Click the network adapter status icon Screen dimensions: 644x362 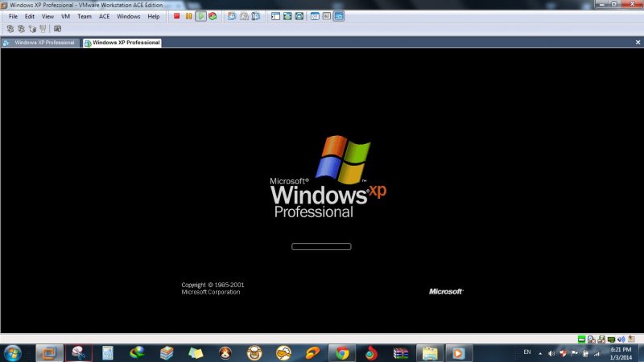611,339
